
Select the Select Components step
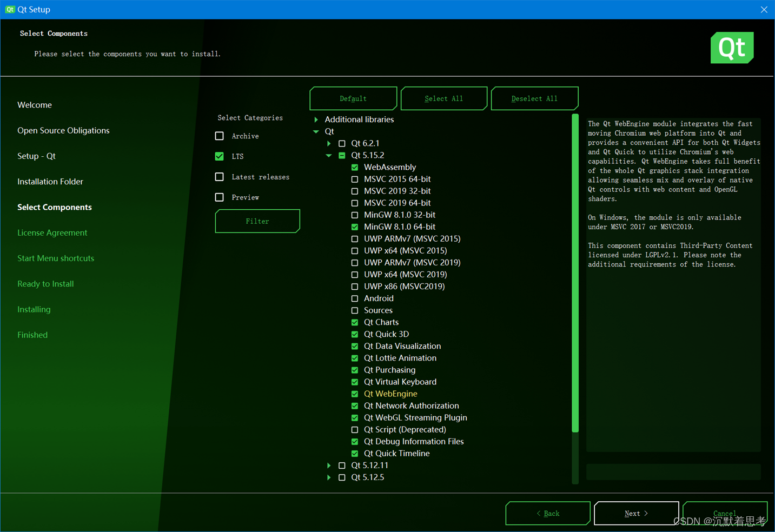click(55, 207)
